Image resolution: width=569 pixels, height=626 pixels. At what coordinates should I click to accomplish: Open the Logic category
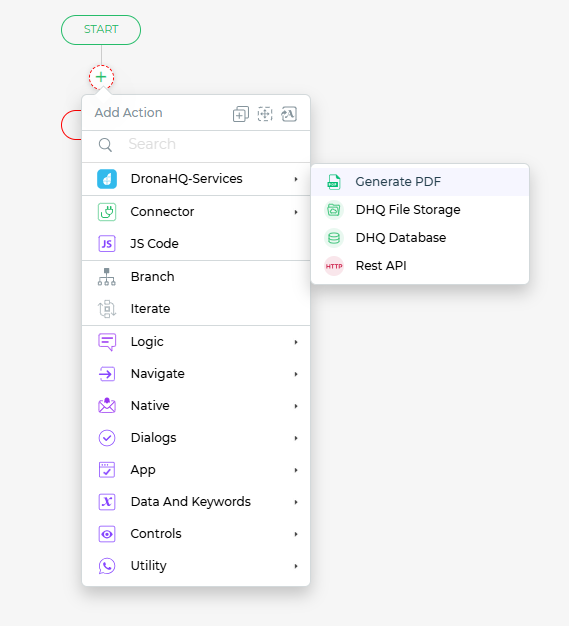(196, 342)
